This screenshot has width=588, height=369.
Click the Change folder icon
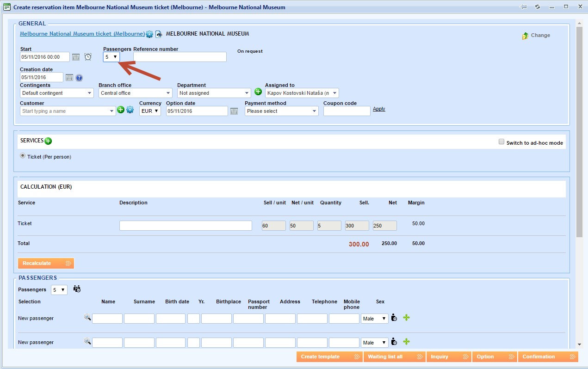click(525, 36)
